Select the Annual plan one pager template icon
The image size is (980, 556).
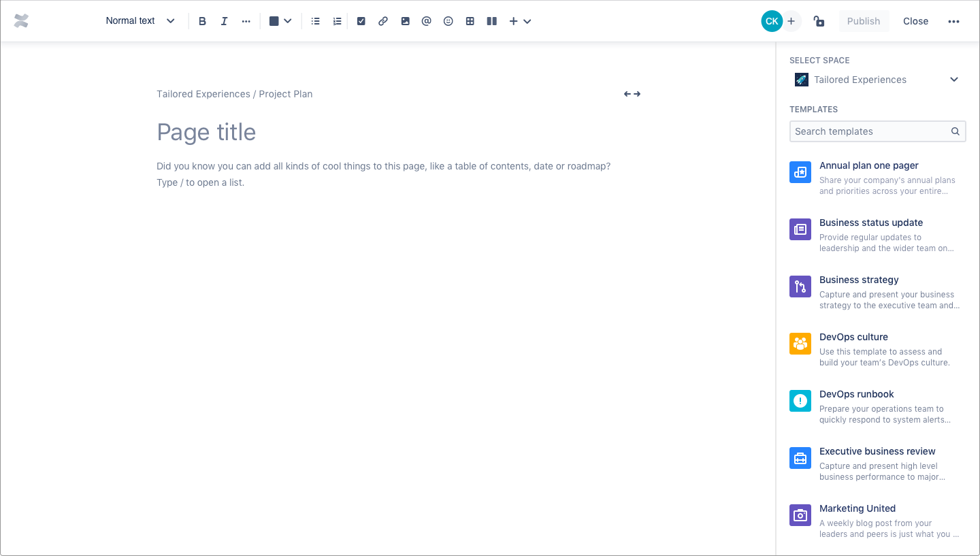coord(800,172)
